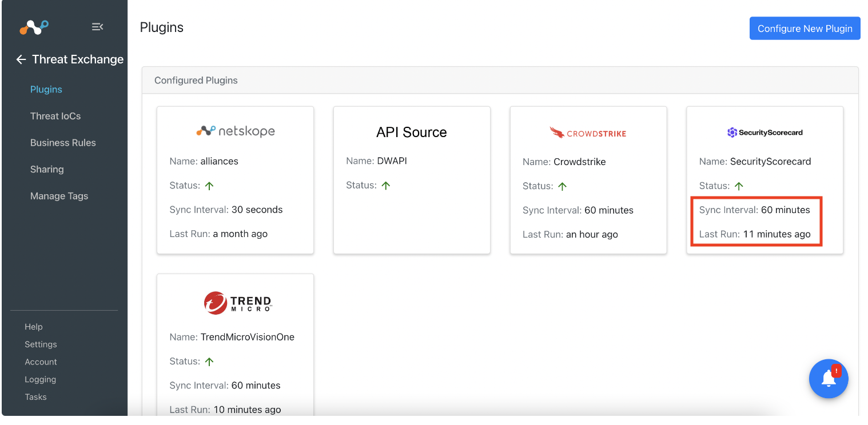Open the Plugins sidebar item
868x425 pixels.
[46, 89]
